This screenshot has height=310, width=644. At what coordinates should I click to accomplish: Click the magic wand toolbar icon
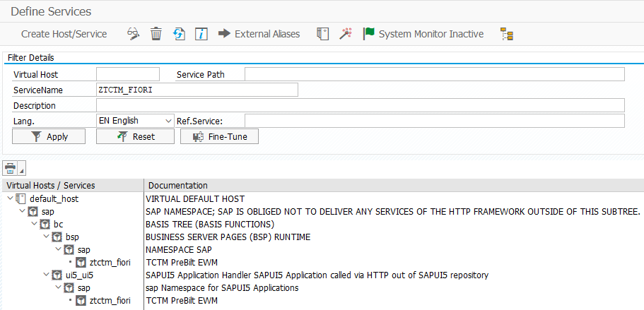[345, 34]
